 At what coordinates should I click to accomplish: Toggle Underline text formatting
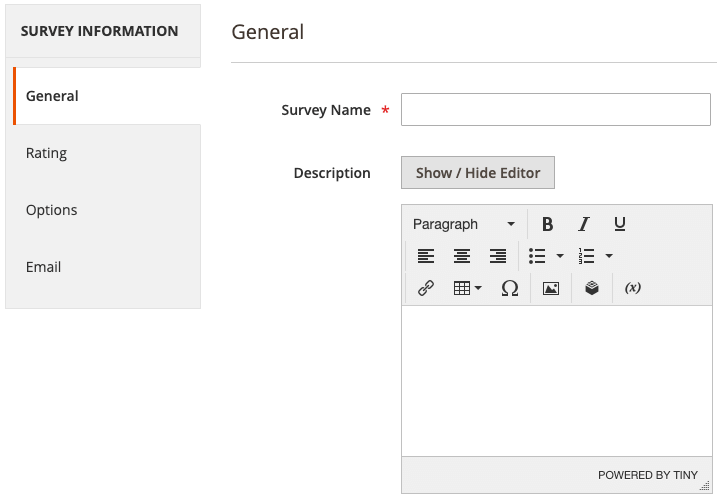(x=620, y=224)
